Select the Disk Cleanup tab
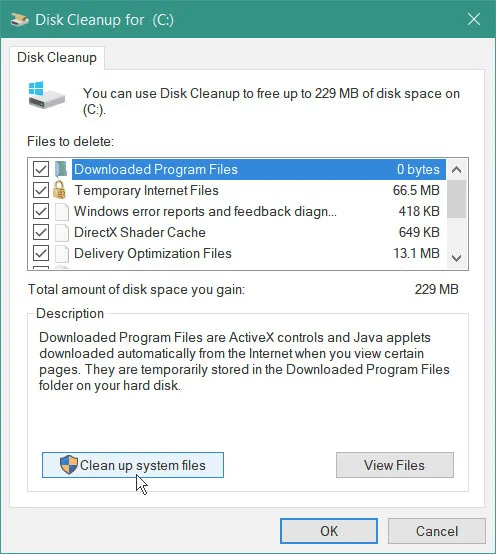The image size is (496, 554). 57,58
